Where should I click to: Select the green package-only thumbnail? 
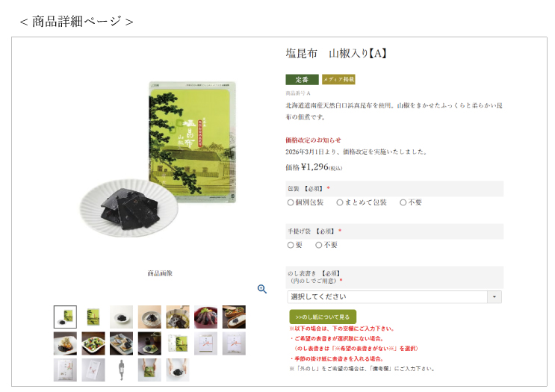point(93,317)
